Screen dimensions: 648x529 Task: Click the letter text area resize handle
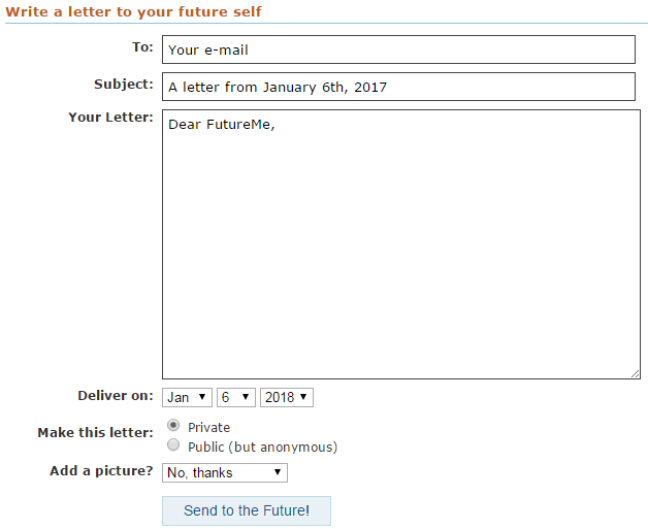635,374
